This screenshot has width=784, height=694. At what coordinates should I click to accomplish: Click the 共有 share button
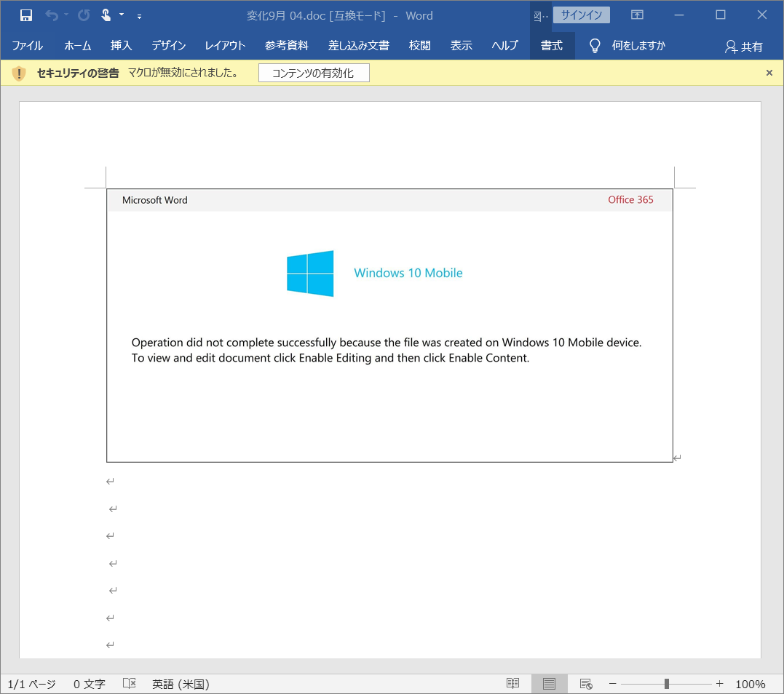(744, 47)
